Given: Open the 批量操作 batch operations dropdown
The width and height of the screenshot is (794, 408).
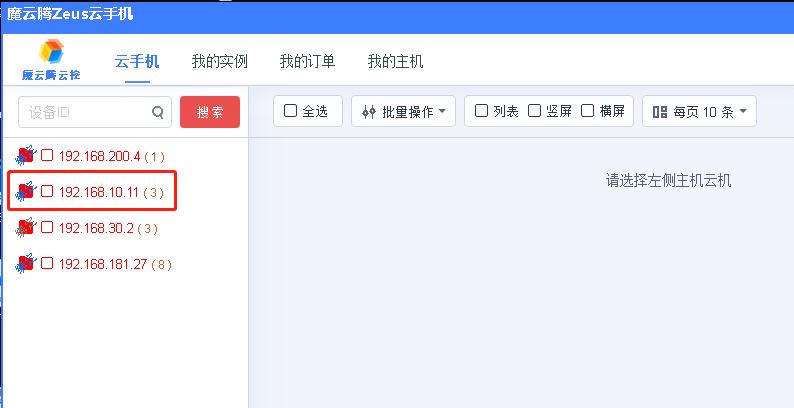Looking at the screenshot, I should [404, 111].
